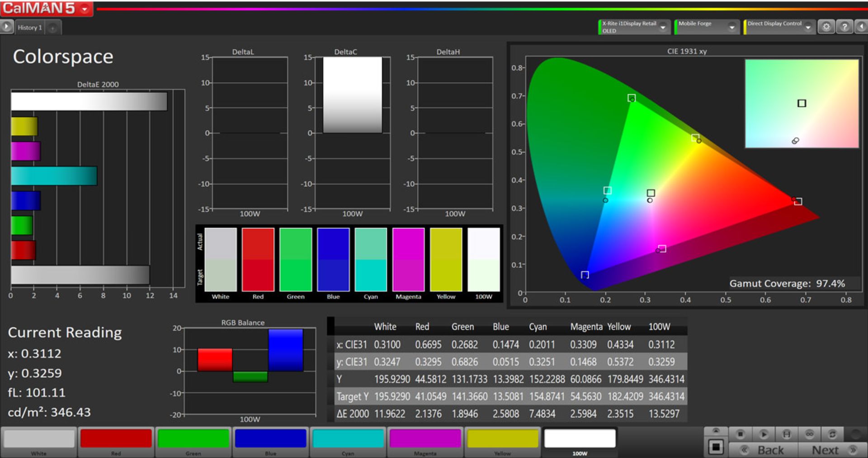This screenshot has width=868, height=458.
Task: Click the Back button
Action: (764, 450)
